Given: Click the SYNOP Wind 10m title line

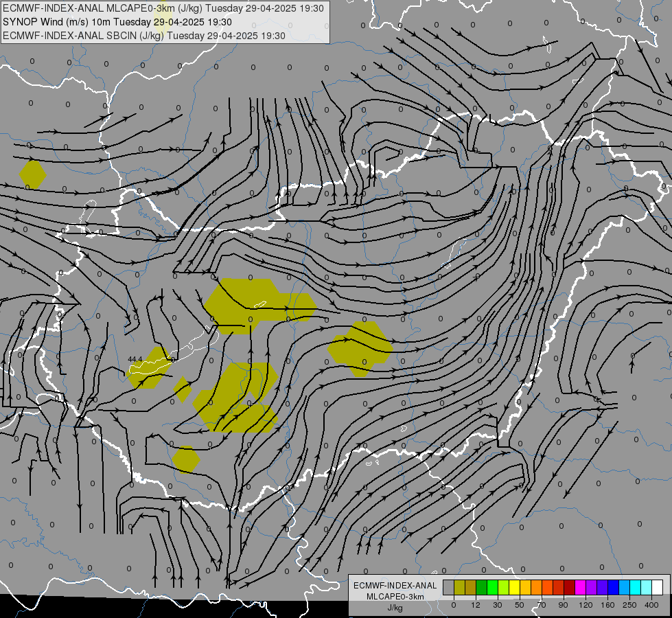Looking at the screenshot, I should (117, 22).
